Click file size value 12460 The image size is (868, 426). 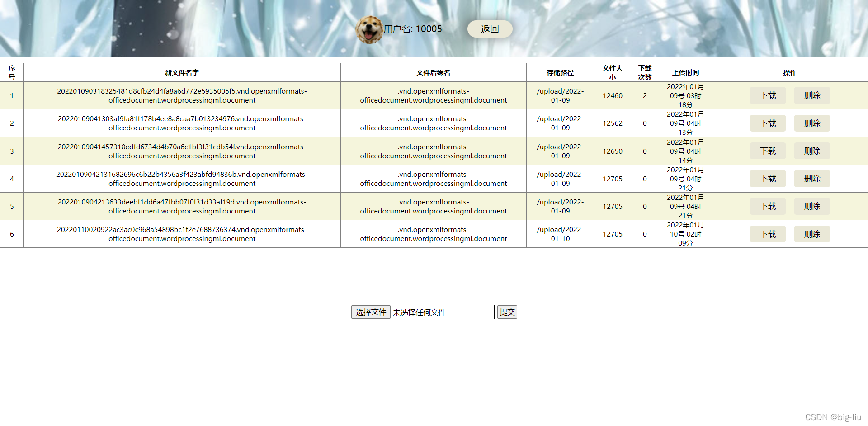click(613, 95)
